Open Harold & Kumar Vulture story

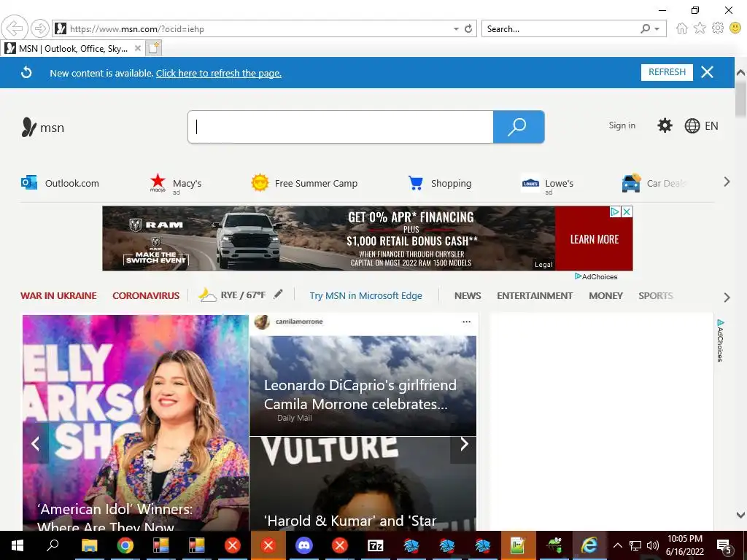(x=363, y=484)
